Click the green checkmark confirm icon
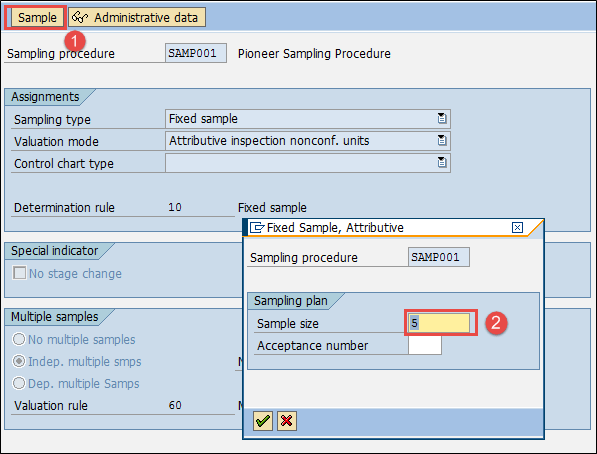597x454 pixels. (x=263, y=421)
